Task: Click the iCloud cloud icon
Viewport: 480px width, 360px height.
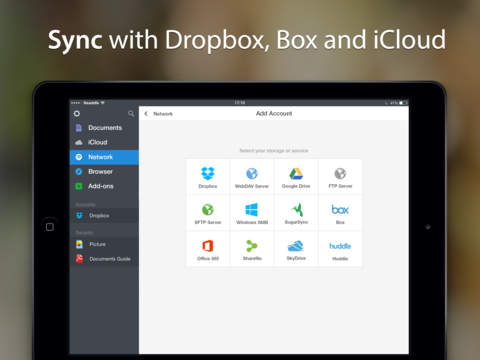Action: [79, 142]
